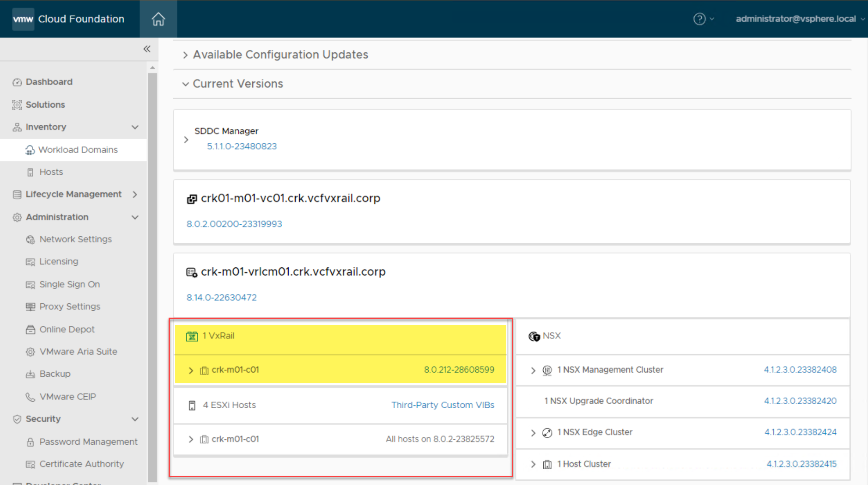The width and height of the screenshot is (868, 485).
Task: Select Workload Domains in sidebar
Action: 78,150
